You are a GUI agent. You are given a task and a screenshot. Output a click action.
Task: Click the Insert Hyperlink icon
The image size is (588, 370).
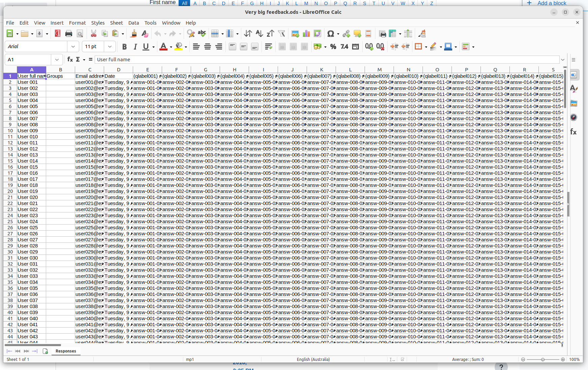click(346, 34)
